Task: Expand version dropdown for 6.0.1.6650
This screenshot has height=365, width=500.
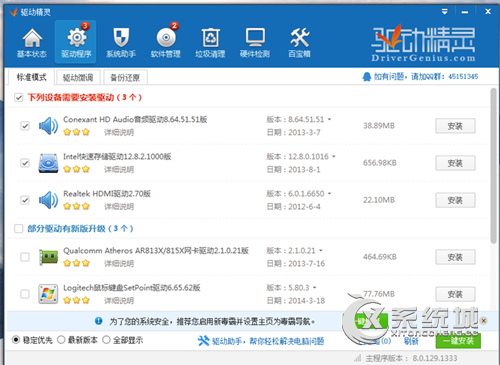Action: coord(329,194)
